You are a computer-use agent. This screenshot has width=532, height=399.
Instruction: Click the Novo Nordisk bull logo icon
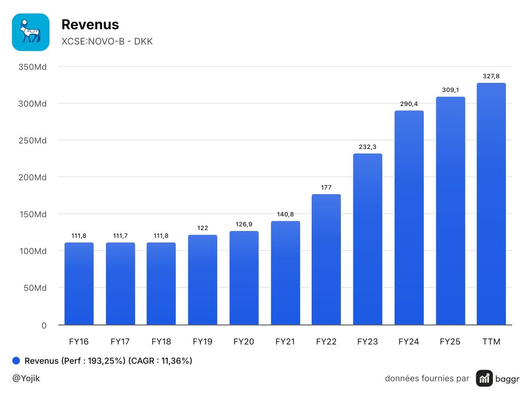click(x=31, y=32)
